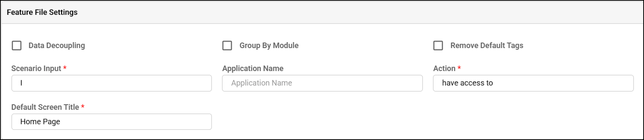644x140 pixels.
Task: Click the red asterisk beside Default Screen Title
Action: [83, 106]
